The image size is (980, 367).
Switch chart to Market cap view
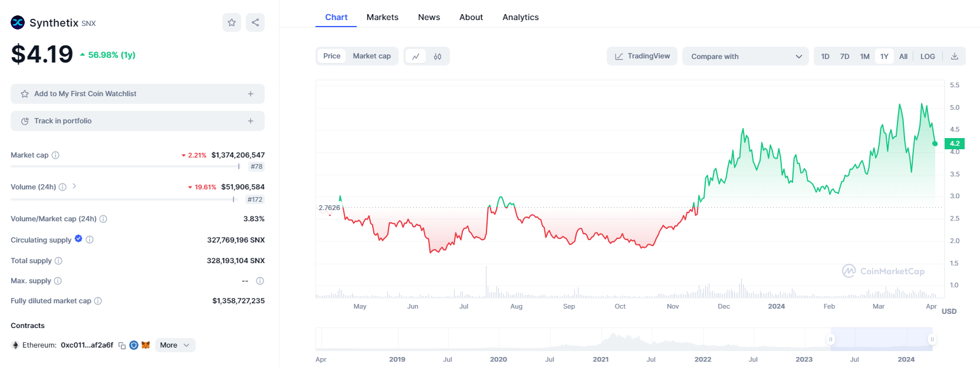371,56
